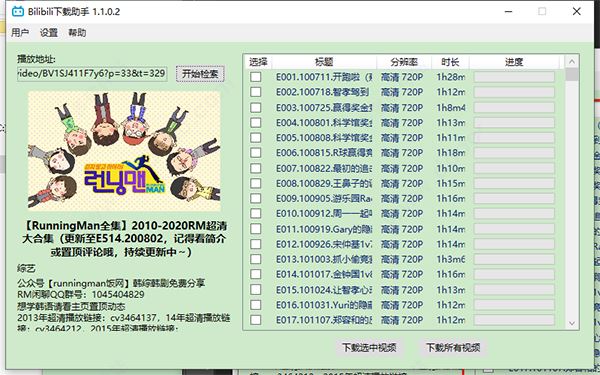Viewport: 600px width, 375px height.
Task: Check the box for E002.100718
Action: coord(256,92)
